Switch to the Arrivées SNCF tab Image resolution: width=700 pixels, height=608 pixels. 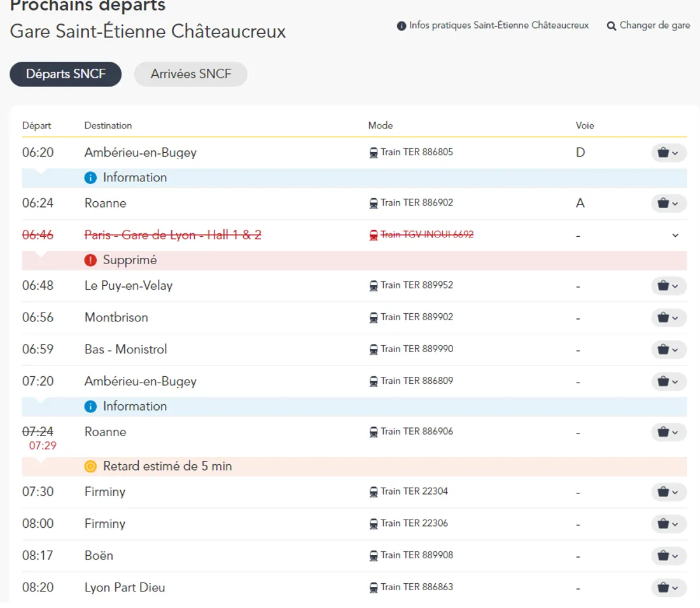[x=190, y=74]
